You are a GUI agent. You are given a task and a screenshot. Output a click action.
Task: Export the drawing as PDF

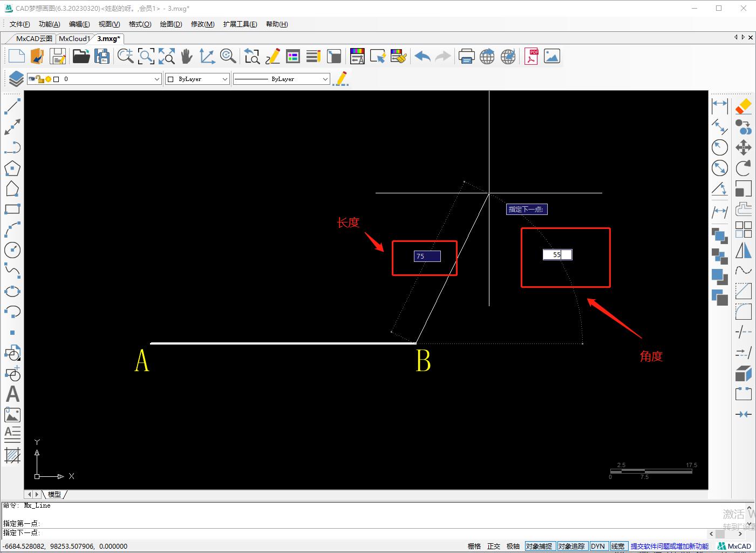click(x=531, y=56)
